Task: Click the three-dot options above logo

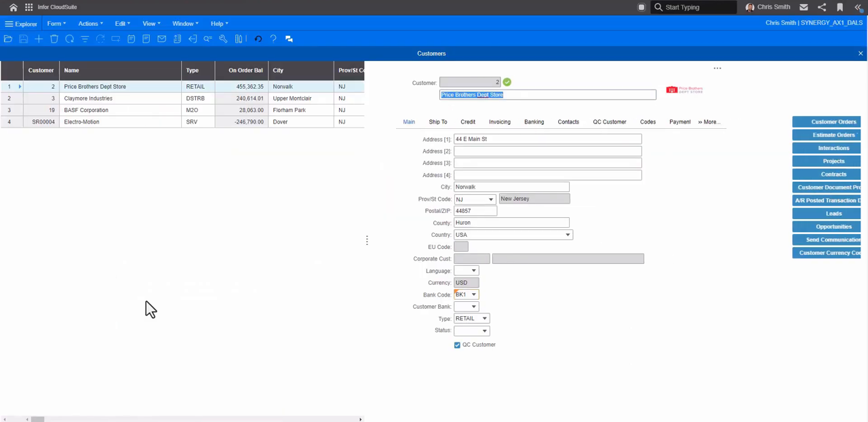Action: click(717, 68)
